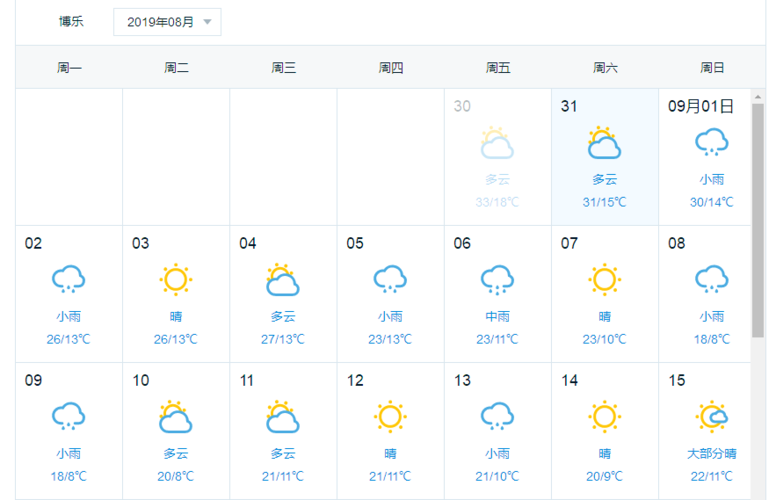Click the 周一 column header
Viewport: 776px width, 500px height.
pyautogui.click(x=69, y=67)
